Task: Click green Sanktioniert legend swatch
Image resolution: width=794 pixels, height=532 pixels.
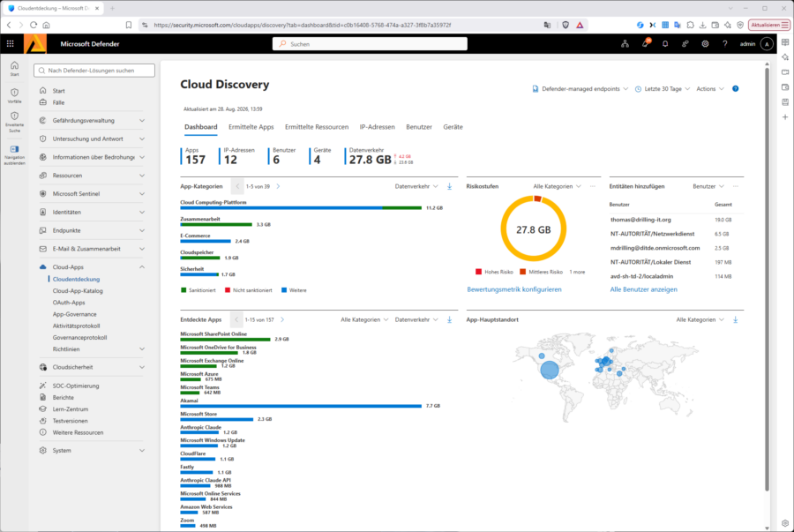Action: click(184, 290)
